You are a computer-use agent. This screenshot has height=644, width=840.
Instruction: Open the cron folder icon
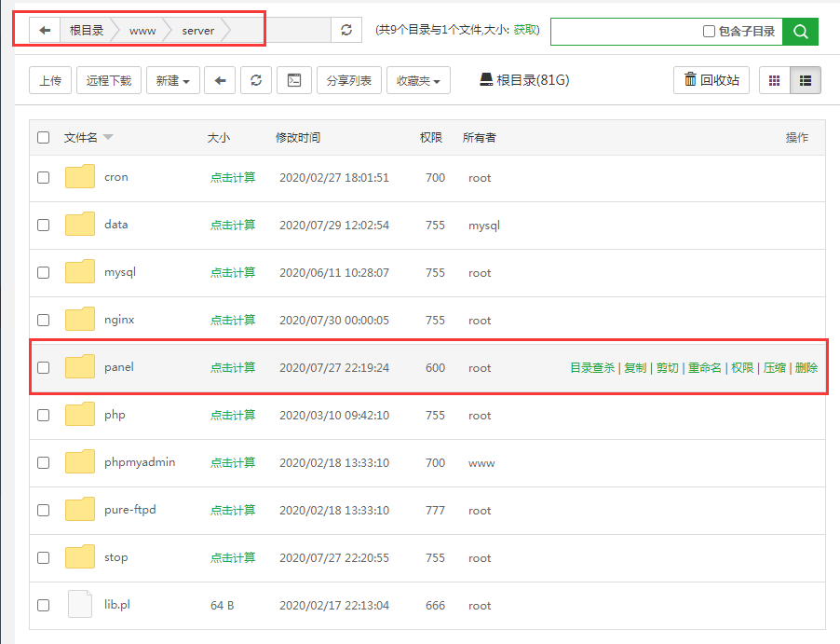pos(80,176)
